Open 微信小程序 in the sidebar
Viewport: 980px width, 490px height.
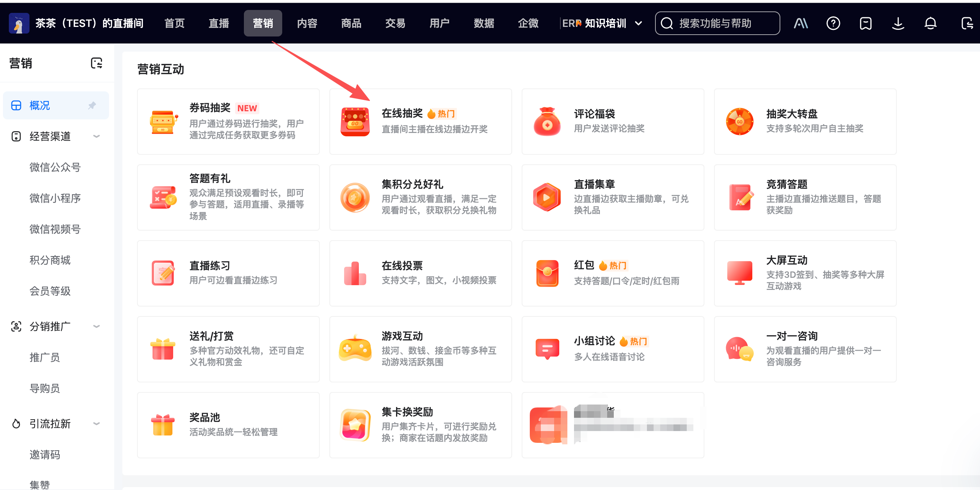coord(55,198)
